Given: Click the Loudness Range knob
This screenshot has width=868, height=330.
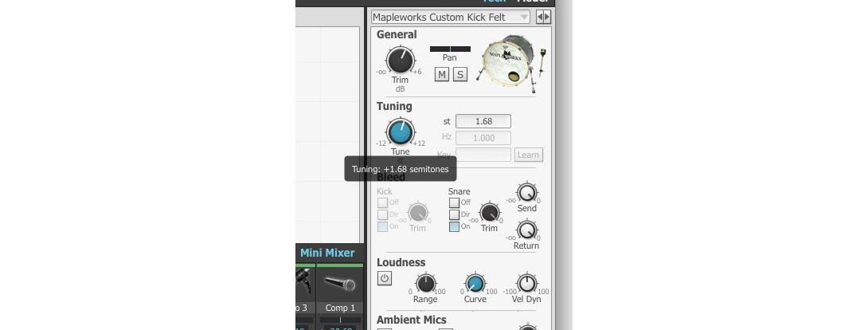Looking at the screenshot, I should (426, 284).
